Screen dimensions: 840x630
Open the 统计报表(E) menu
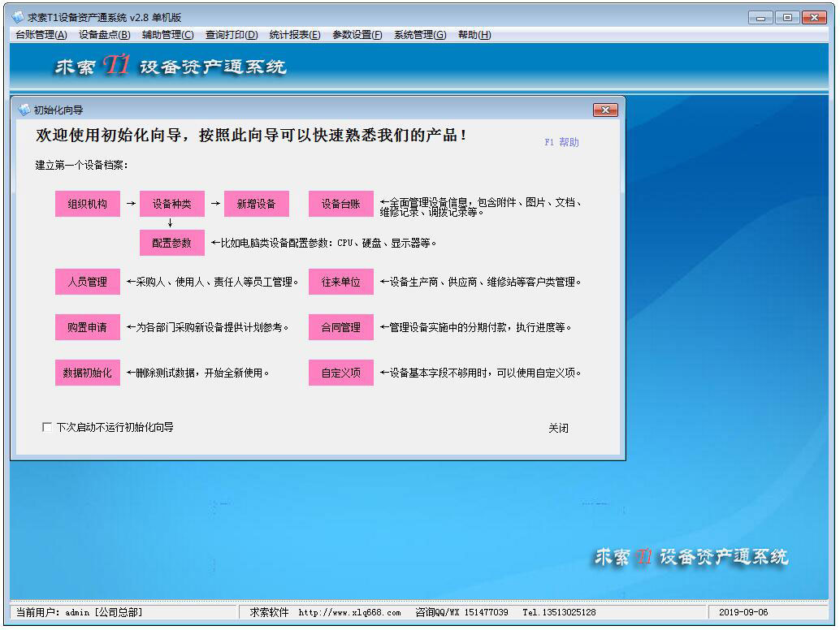pos(295,35)
